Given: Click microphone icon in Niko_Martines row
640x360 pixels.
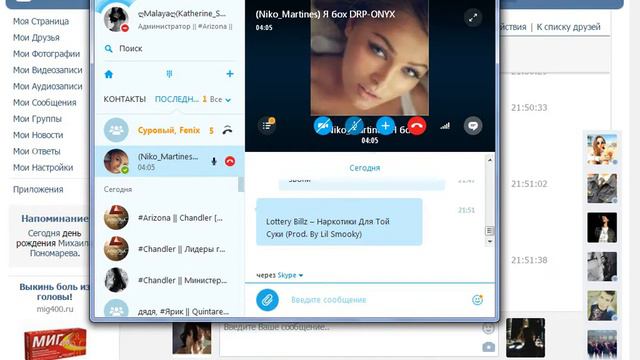Looking at the screenshot, I should (x=213, y=162).
